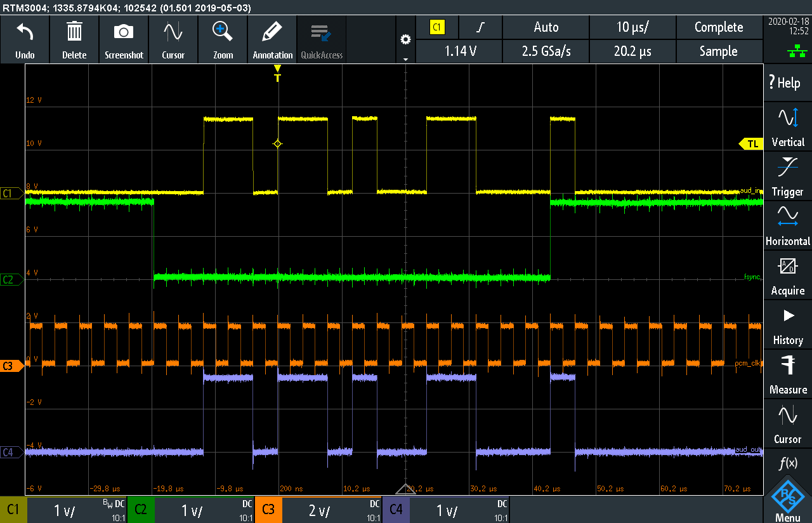Toggle channel C4 in bottom bar
Image resolution: width=812 pixels, height=523 pixels.
click(x=396, y=510)
